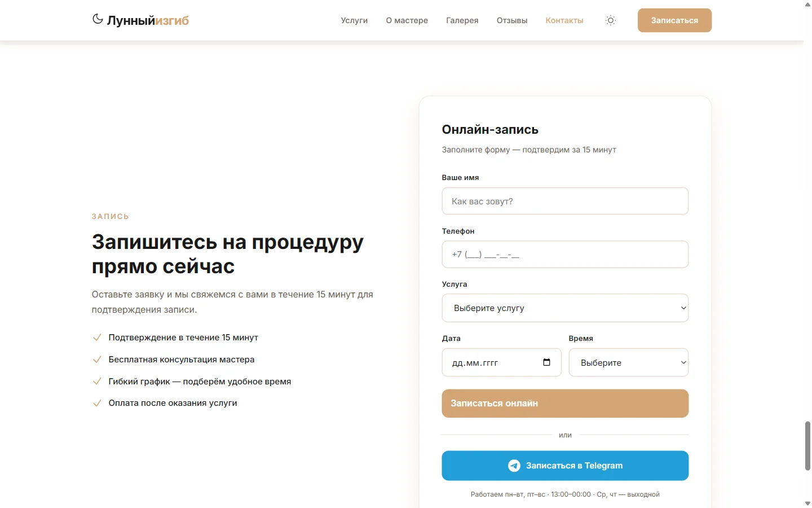This screenshot has width=812, height=508.
Task: Go to the 'Галерея' navigation item
Action: tap(462, 20)
